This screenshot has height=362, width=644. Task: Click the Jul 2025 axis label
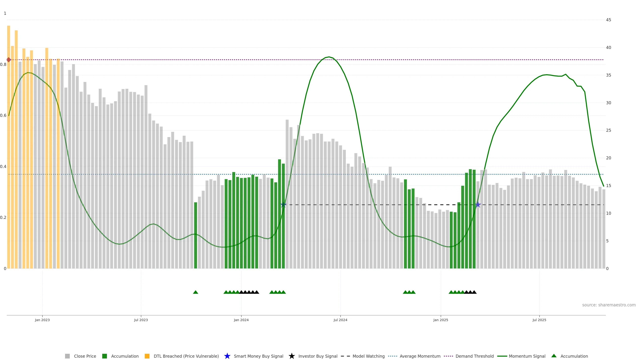tap(539, 320)
